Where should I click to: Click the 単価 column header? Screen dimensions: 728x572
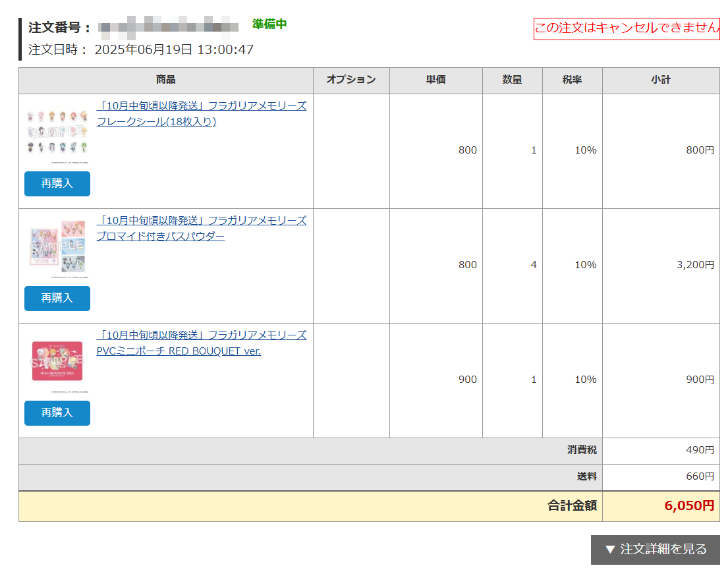coord(436,80)
